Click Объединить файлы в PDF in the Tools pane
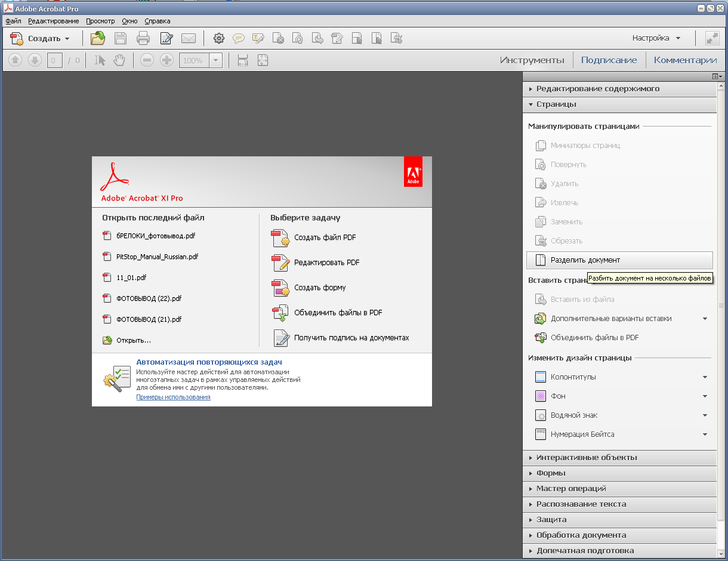Screen dimensions: 728x561 click(588, 338)
